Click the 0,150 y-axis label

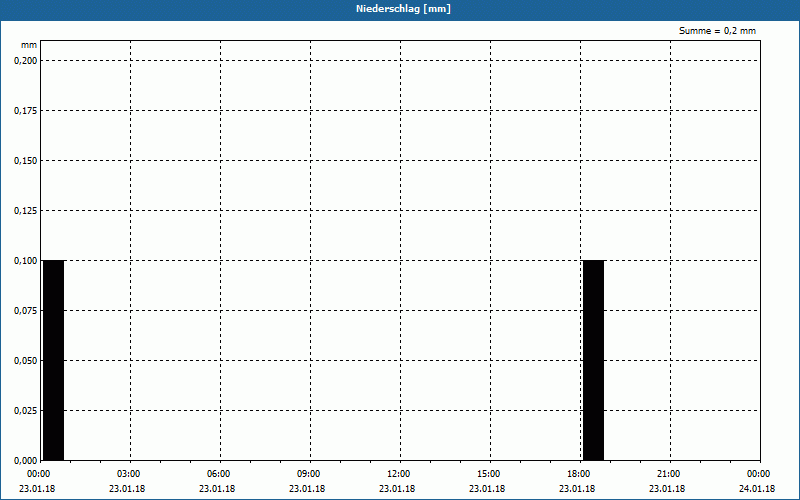click(26, 161)
